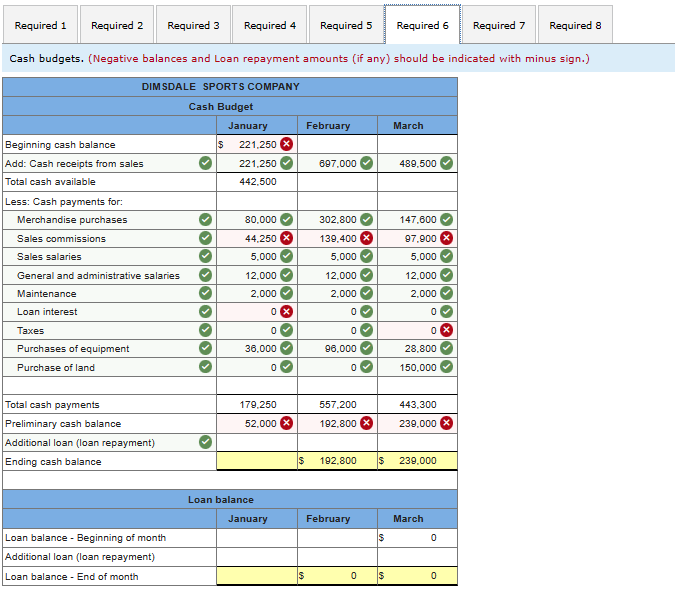Click red X beside January commissions 44,250

click(x=286, y=238)
